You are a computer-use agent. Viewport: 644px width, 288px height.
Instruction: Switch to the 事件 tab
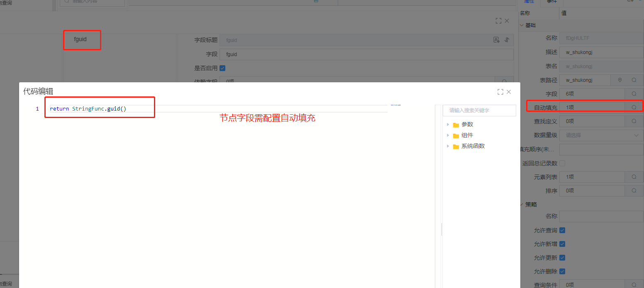pyautogui.click(x=552, y=1)
